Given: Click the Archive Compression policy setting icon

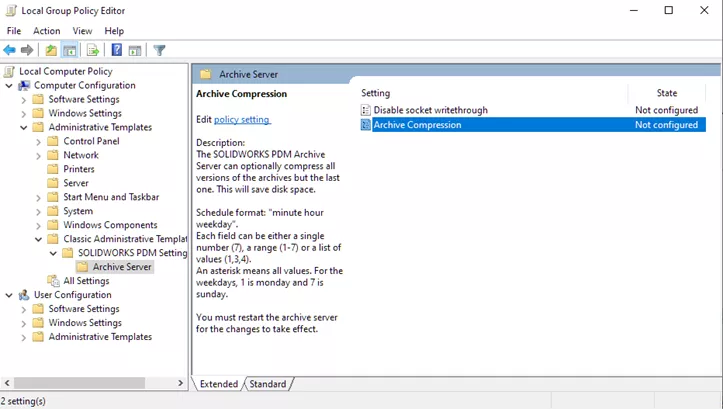Looking at the screenshot, I should [366, 125].
